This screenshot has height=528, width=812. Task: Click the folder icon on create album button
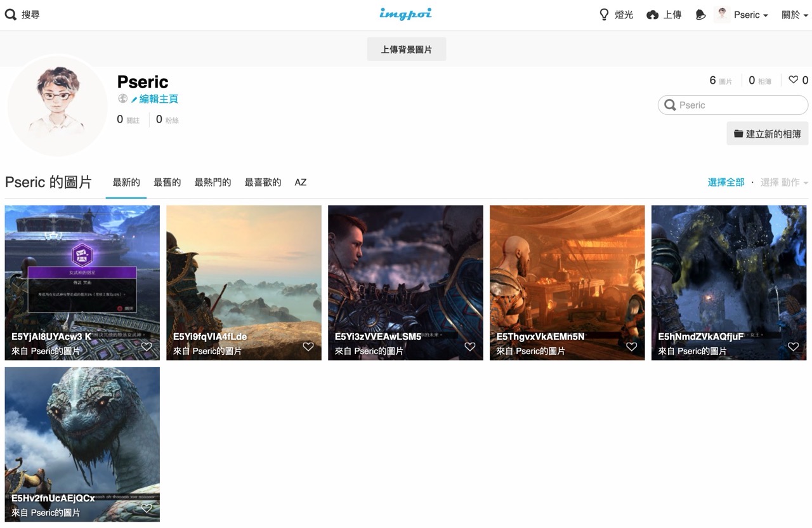[x=738, y=134]
